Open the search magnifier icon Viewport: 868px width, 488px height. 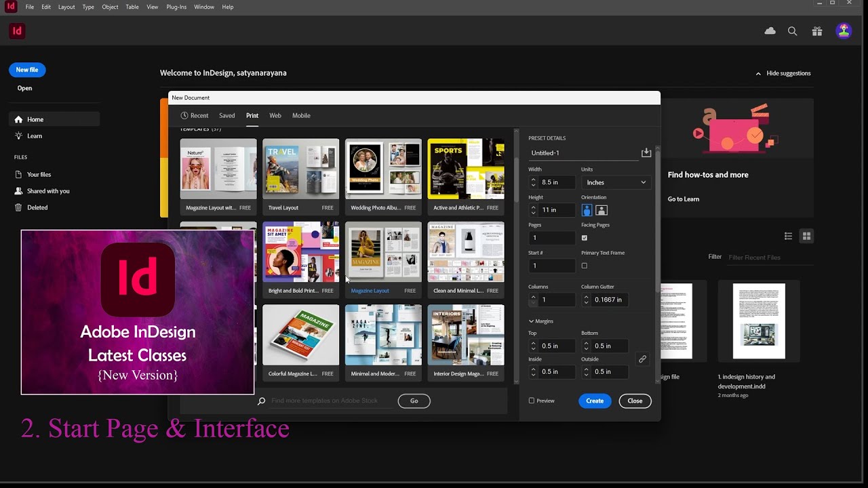792,31
